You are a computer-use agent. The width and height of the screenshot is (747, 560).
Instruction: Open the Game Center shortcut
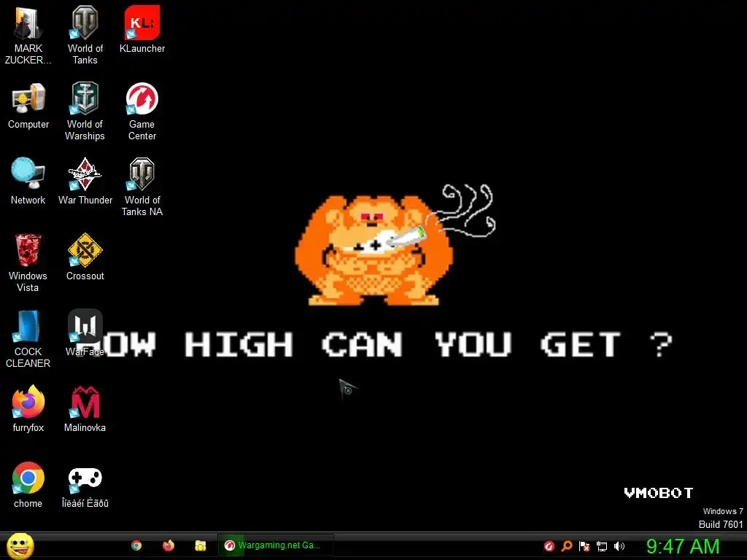coord(142,111)
